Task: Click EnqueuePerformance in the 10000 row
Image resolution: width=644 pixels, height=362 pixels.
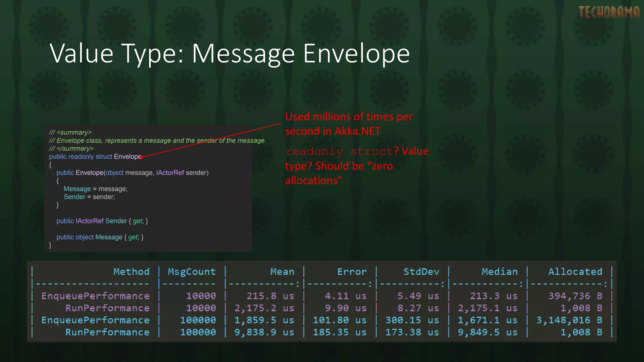Action: click(95, 296)
